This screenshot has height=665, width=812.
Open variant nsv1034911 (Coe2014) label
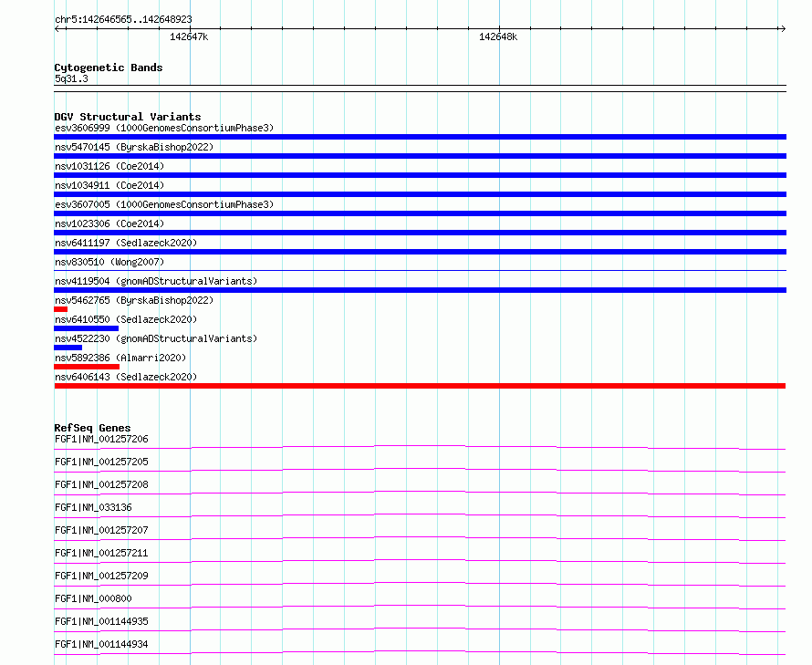point(109,185)
